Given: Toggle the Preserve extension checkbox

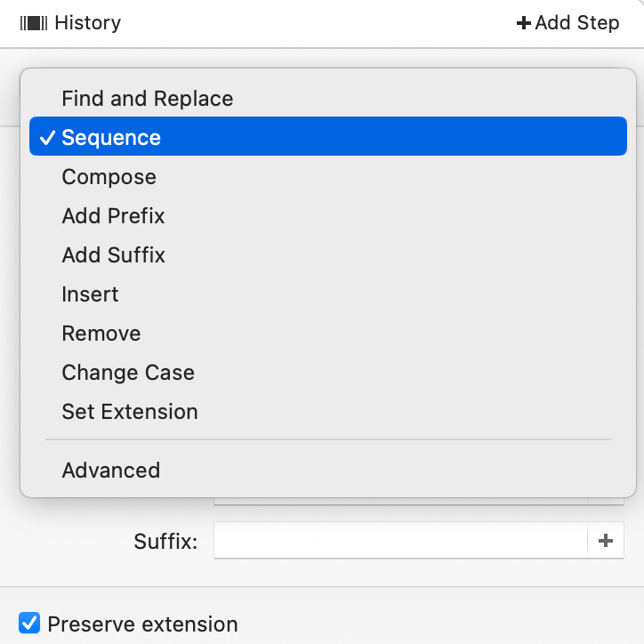Looking at the screenshot, I should (30, 624).
